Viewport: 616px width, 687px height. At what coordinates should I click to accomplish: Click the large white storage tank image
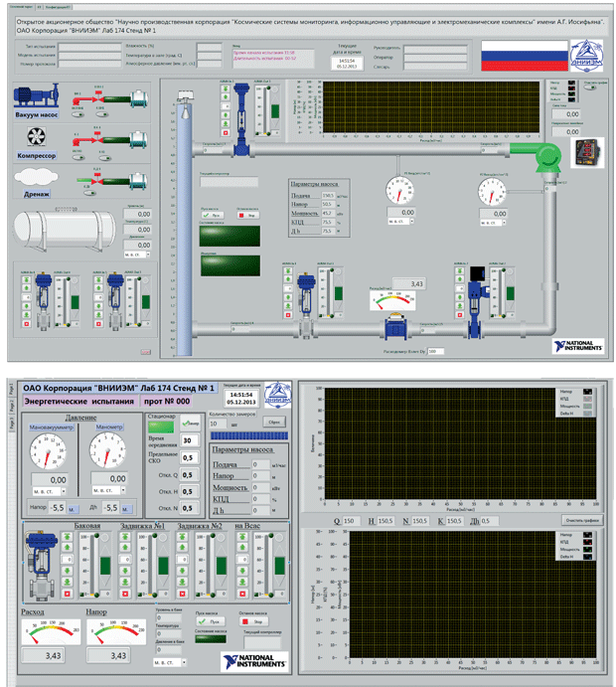(x=65, y=232)
